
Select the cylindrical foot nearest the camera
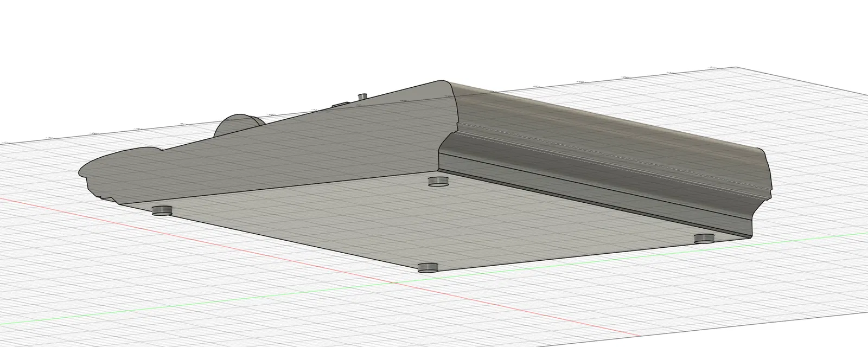pos(429,267)
